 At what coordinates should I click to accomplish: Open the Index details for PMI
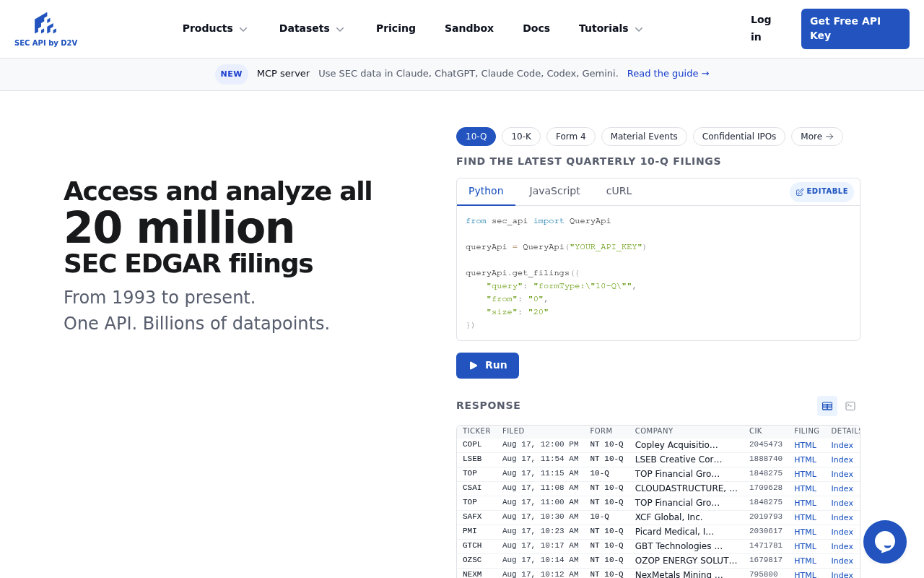pos(842,532)
